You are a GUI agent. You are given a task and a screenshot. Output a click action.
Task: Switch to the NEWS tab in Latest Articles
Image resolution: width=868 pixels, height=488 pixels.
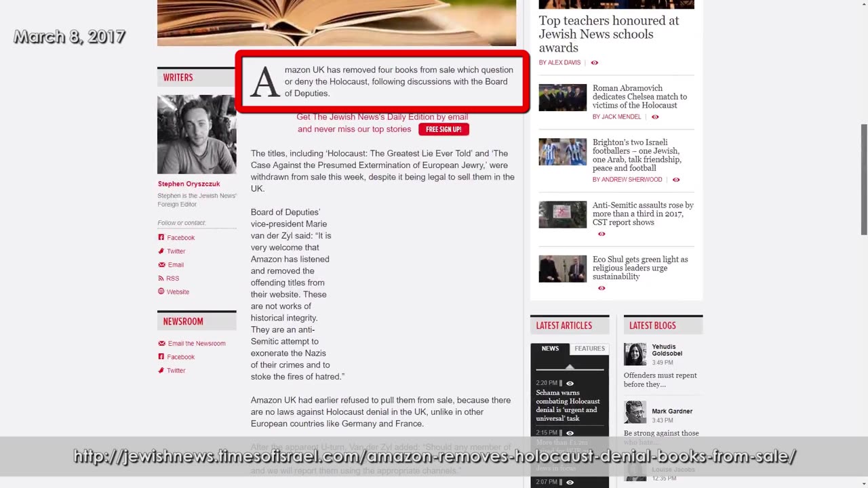(550, 348)
